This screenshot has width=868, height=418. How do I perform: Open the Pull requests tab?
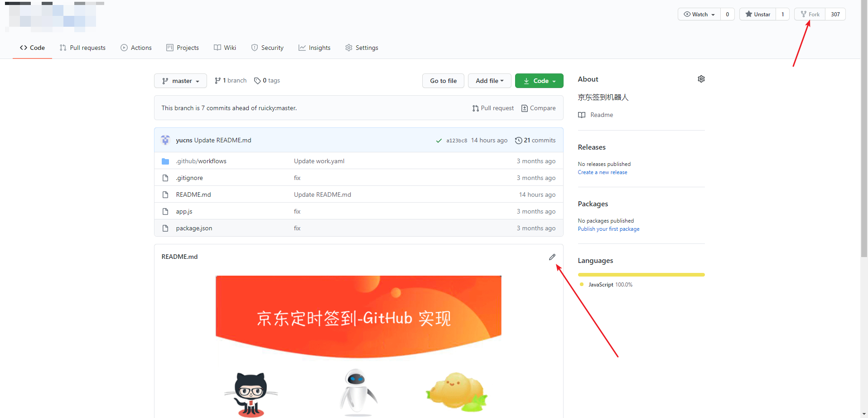tap(82, 48)
